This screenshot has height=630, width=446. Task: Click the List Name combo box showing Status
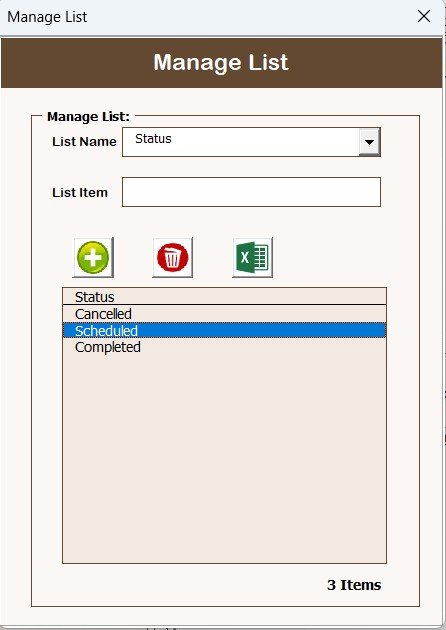point(251,142)
